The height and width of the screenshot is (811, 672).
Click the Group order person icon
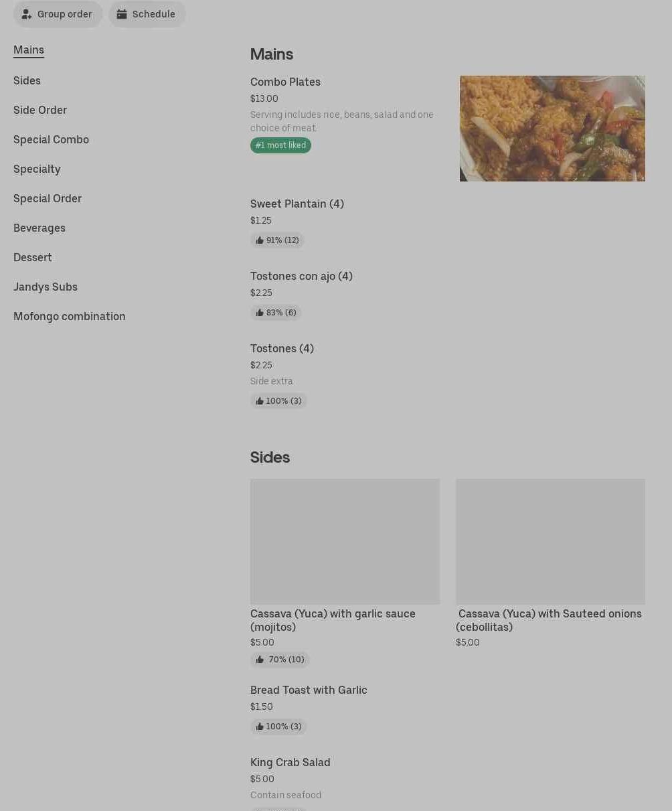(27, 14)
